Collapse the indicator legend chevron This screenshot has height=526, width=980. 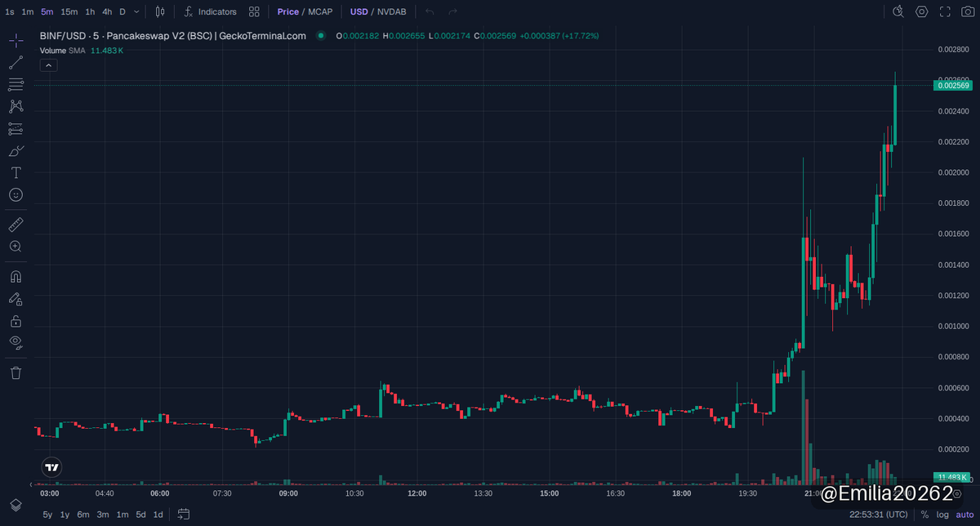[48, 65]
